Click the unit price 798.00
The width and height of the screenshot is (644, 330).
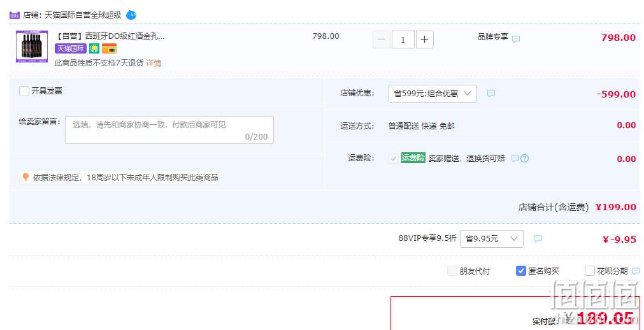coord(326,36)
